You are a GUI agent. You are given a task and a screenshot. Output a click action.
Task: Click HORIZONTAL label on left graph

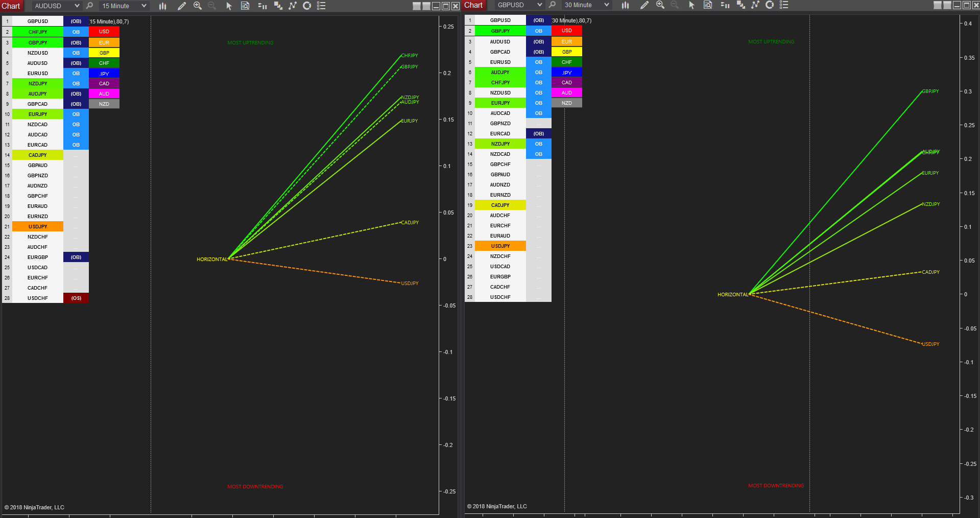tap(212, 259)
